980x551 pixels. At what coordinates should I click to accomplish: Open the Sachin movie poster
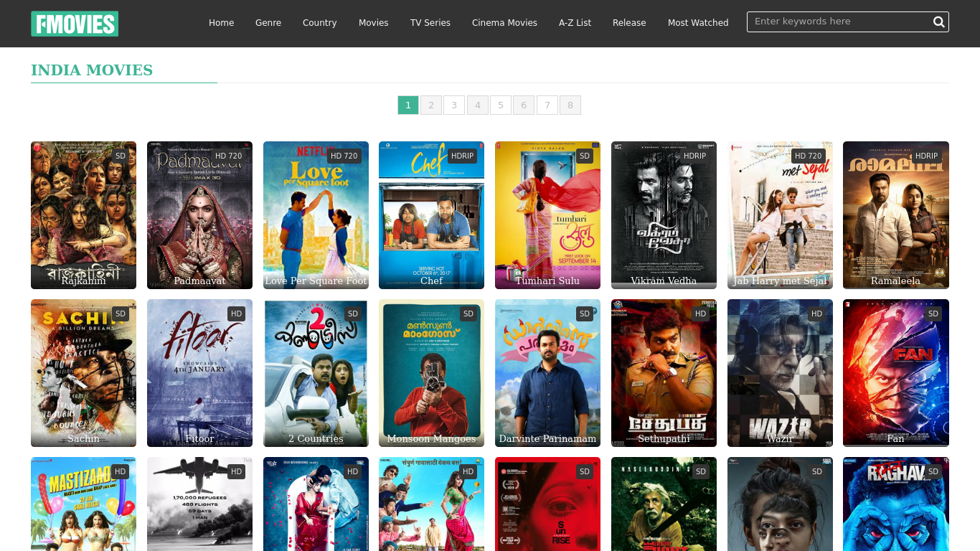point(83,373)
